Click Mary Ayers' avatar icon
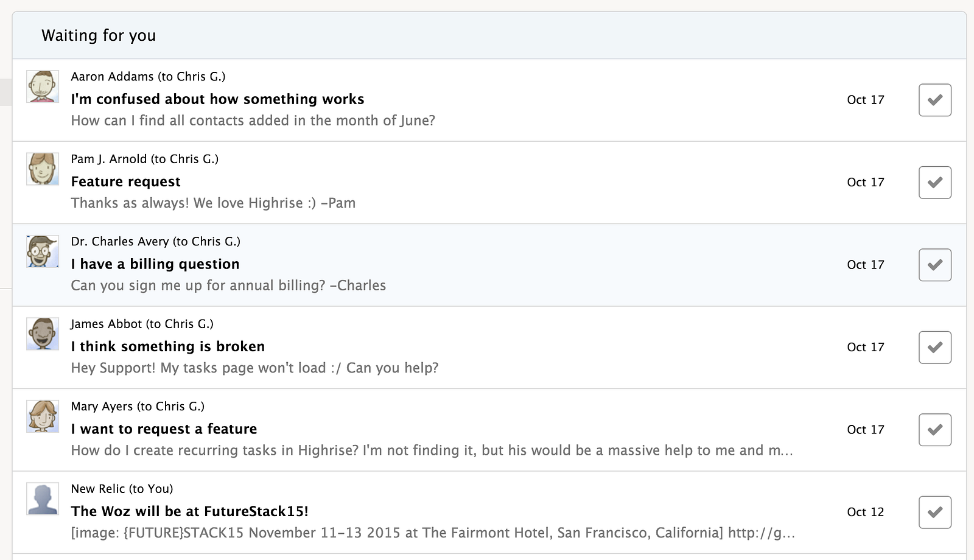The image size is (974, 560). pyautogui.click(x=43, y=416)
